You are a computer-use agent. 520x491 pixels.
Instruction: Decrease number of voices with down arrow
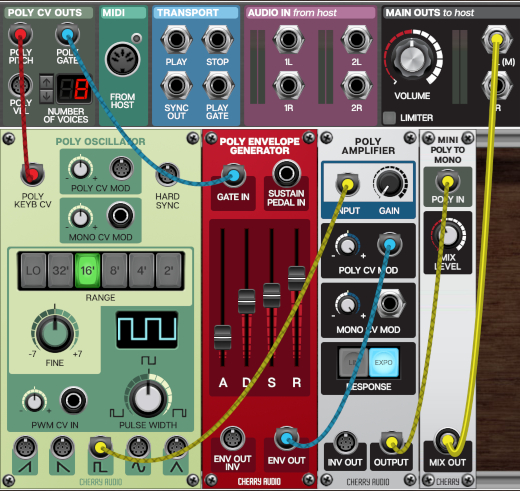(46, 96)
